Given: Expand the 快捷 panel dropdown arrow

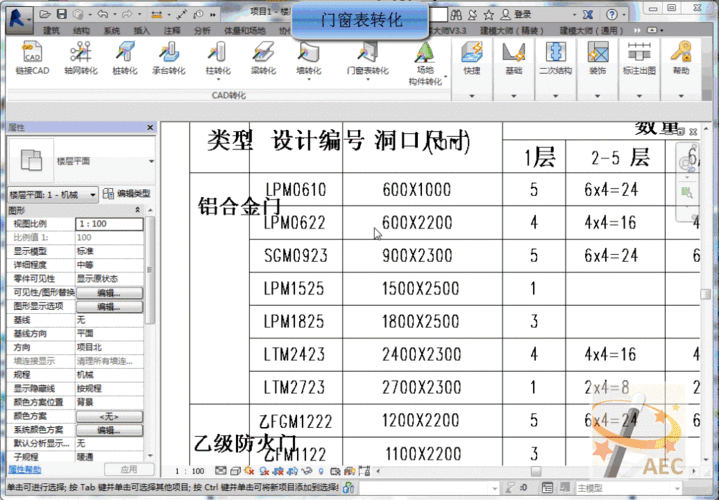Looking at the screenshot, I should click(x=472, y=96).
